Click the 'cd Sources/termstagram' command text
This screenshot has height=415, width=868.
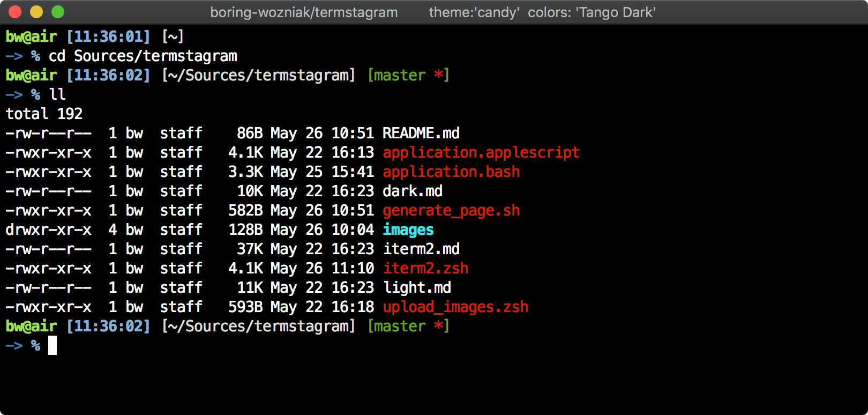(143, 56)
